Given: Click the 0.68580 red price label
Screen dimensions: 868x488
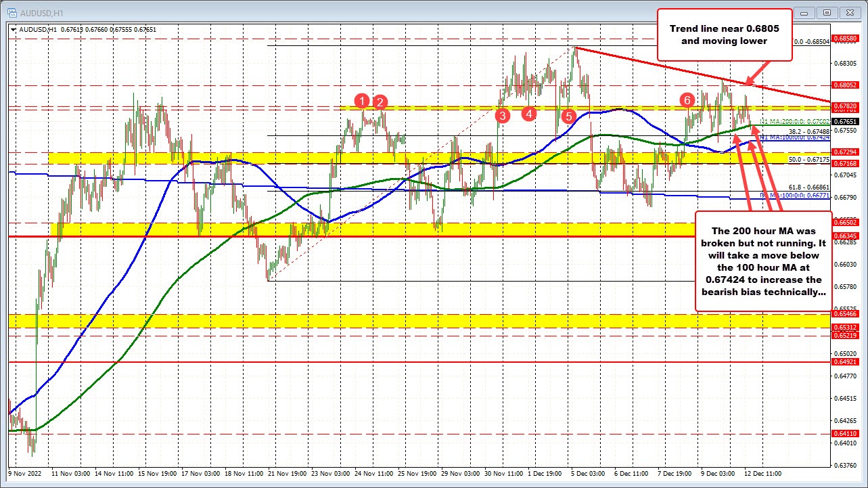Looking at the screenshot, I should (846, 39).
